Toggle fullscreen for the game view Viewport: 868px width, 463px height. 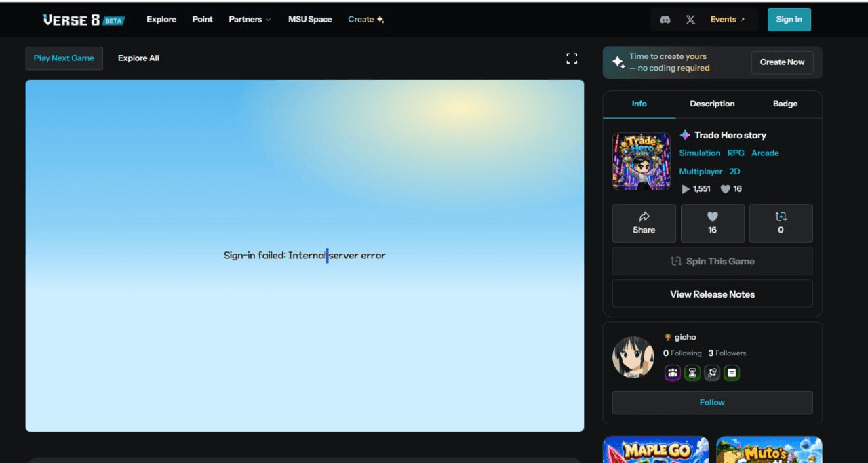tap(572, 58)
